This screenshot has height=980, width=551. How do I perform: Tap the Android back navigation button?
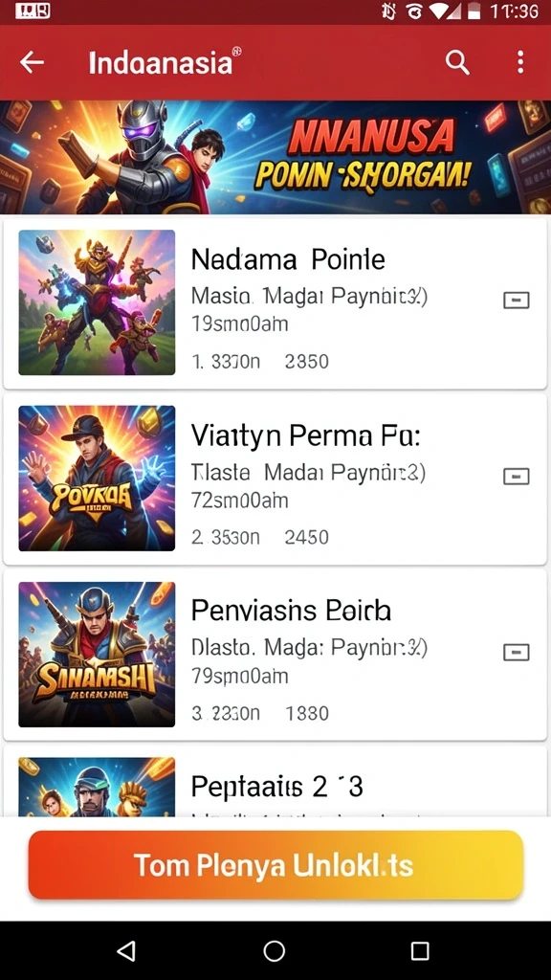click(127, 950)
